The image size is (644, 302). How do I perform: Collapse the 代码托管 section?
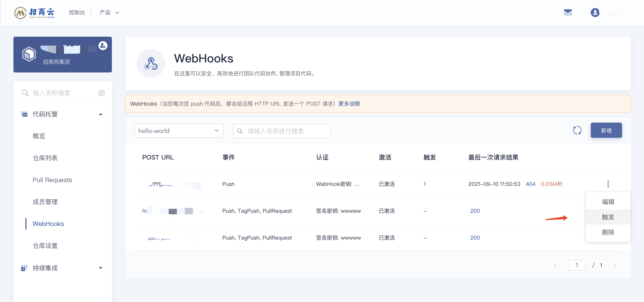pyautogui.click(x=101, y=114)
